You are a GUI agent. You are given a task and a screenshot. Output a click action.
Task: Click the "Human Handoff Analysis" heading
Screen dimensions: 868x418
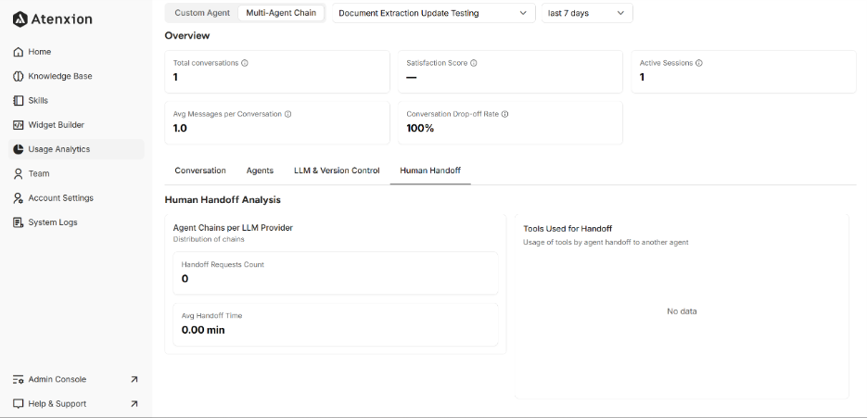point(223,200)
